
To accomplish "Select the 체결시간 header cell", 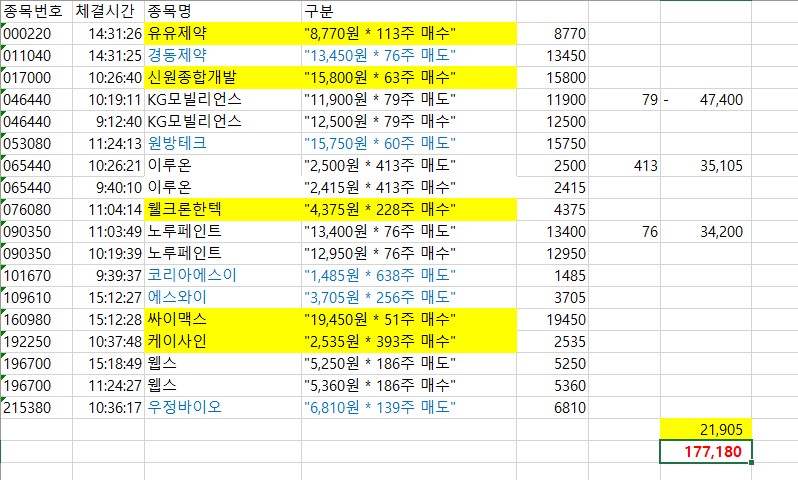I will (108, 11).
